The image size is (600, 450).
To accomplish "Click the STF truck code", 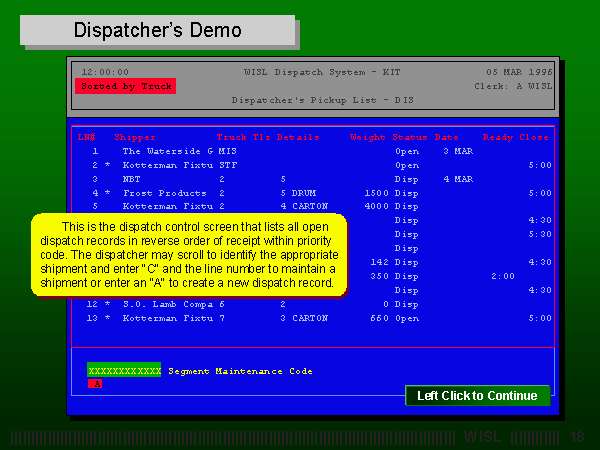I will [x=228, y=165].
